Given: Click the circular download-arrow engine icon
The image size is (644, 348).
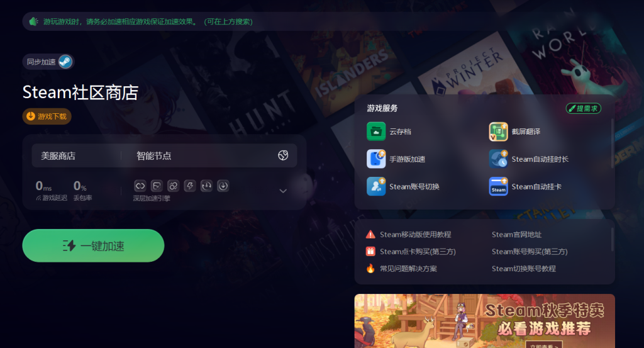Looking at the screenshot, I should 223,186.
